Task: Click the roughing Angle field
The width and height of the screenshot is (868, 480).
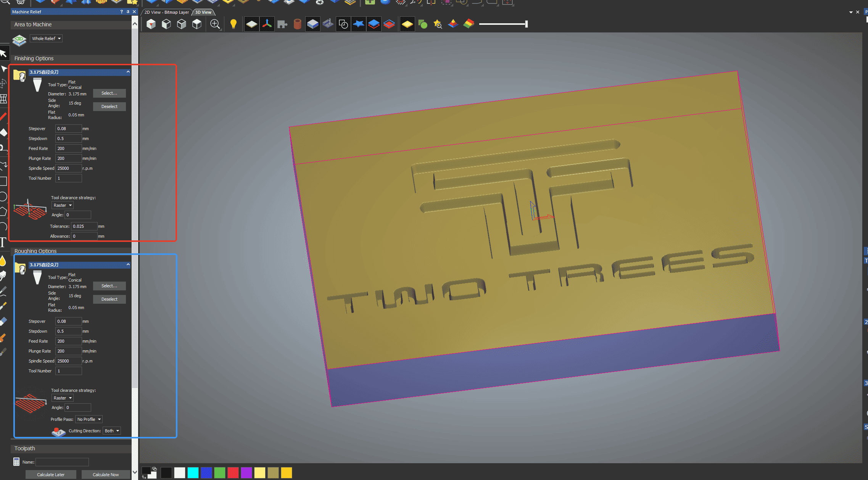Action: [78, 408]
